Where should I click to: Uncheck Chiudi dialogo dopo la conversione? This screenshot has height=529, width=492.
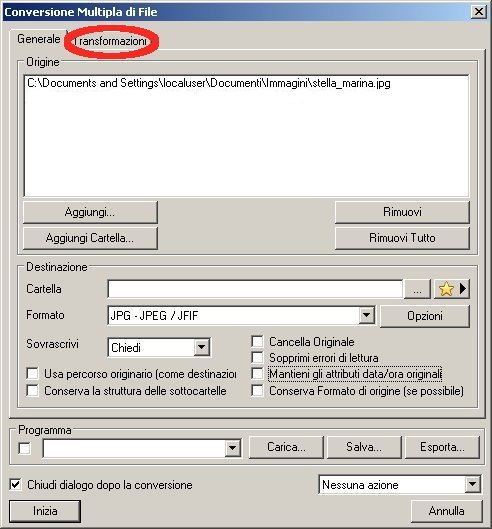pos(16,484)
